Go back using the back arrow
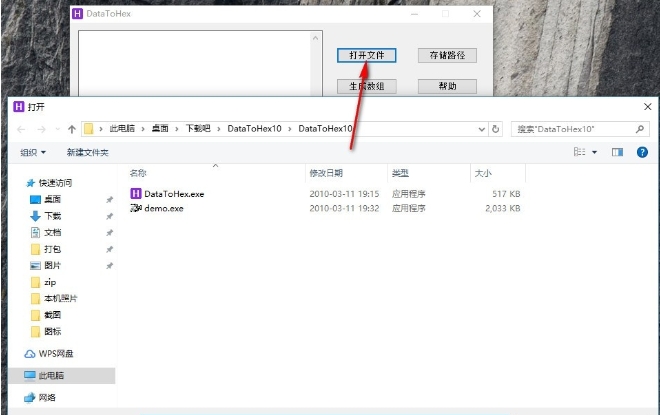 coord(21,129)
